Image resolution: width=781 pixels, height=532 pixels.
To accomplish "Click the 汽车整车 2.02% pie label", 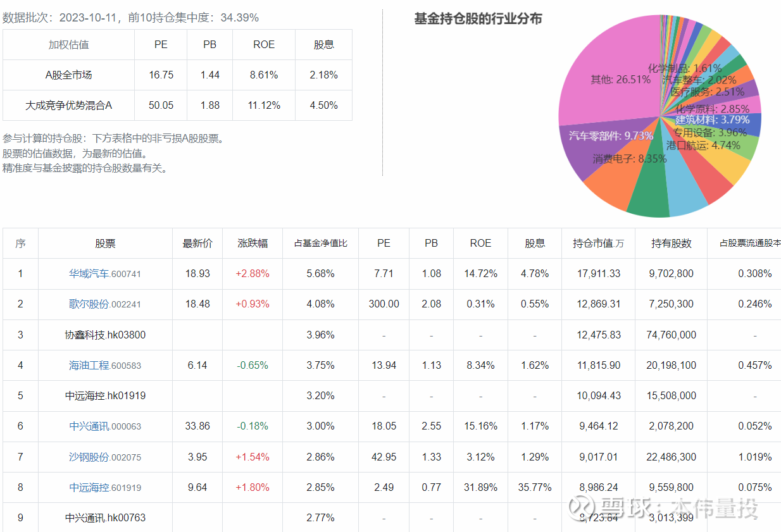I will (x=699, y=80).
